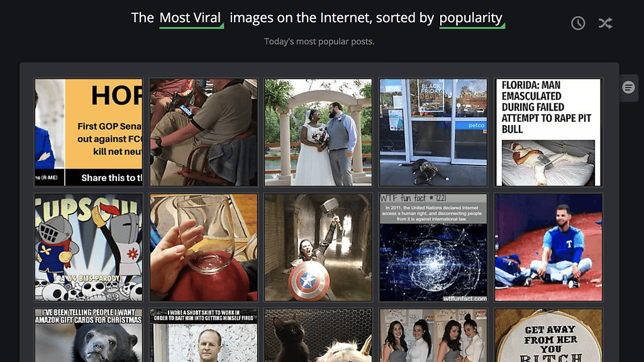
Task: Click the shuffle random mode icon
Action: pos(605,23)
